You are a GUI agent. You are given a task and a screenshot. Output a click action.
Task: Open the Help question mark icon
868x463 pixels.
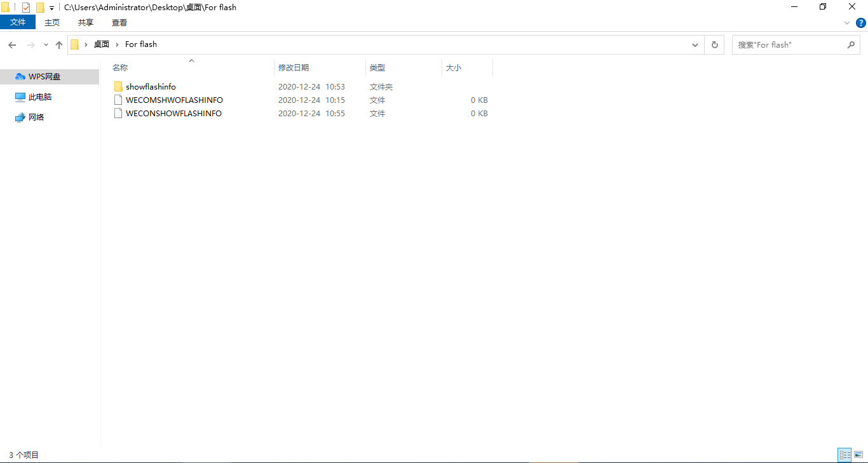point(861,23)
